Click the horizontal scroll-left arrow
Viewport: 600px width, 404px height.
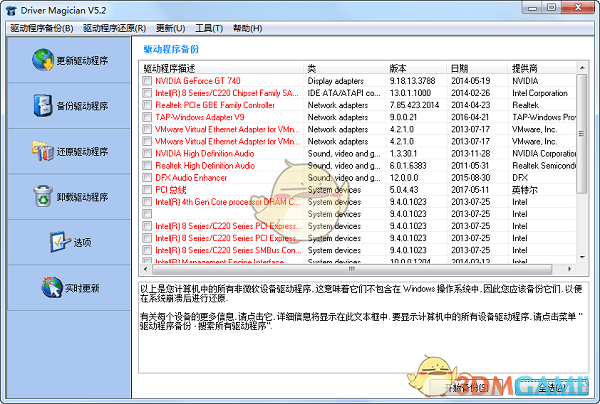[x=145, y=269]
